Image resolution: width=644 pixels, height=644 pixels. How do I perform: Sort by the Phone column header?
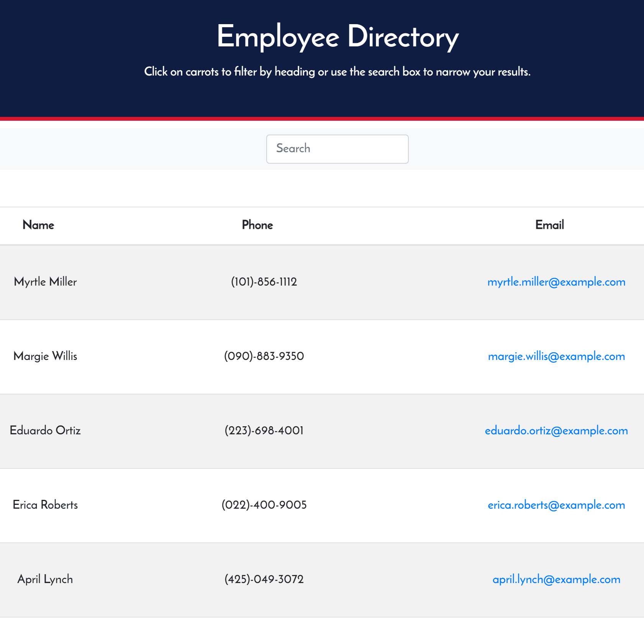tap(257, 225)
